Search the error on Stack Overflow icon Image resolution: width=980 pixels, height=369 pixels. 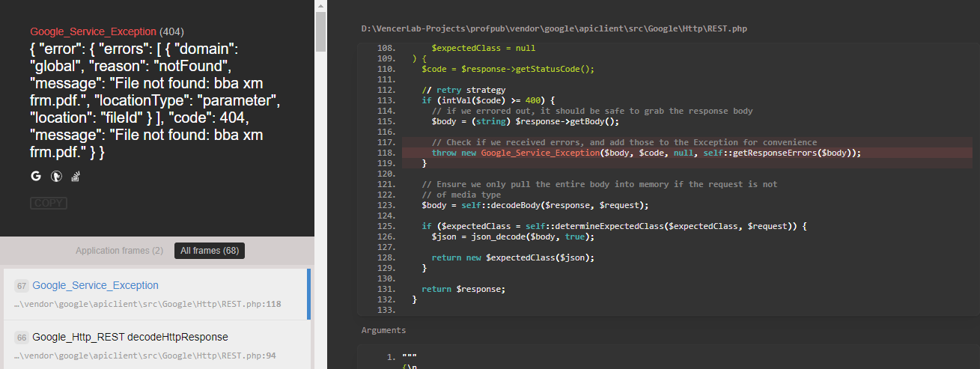pyautogui.click(x=75, y=177)
